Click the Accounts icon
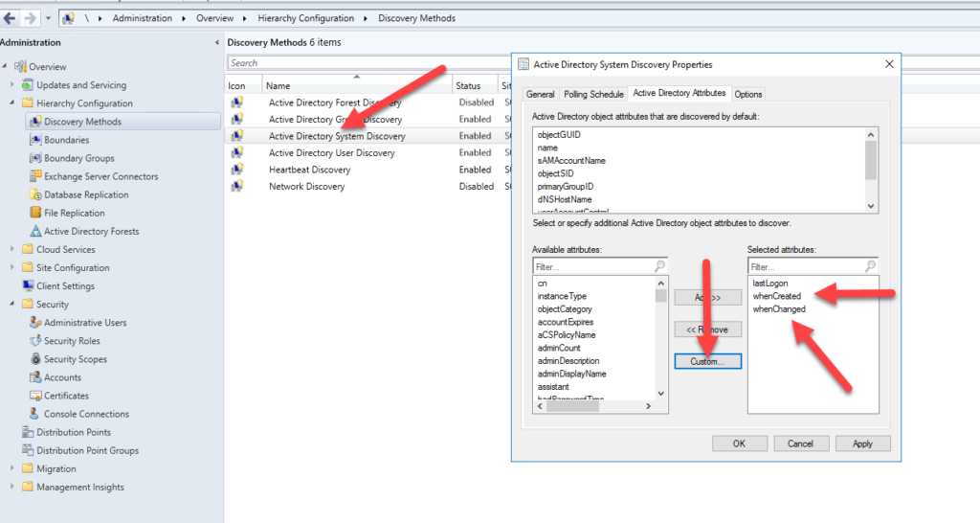 click(x=35, y=377)
